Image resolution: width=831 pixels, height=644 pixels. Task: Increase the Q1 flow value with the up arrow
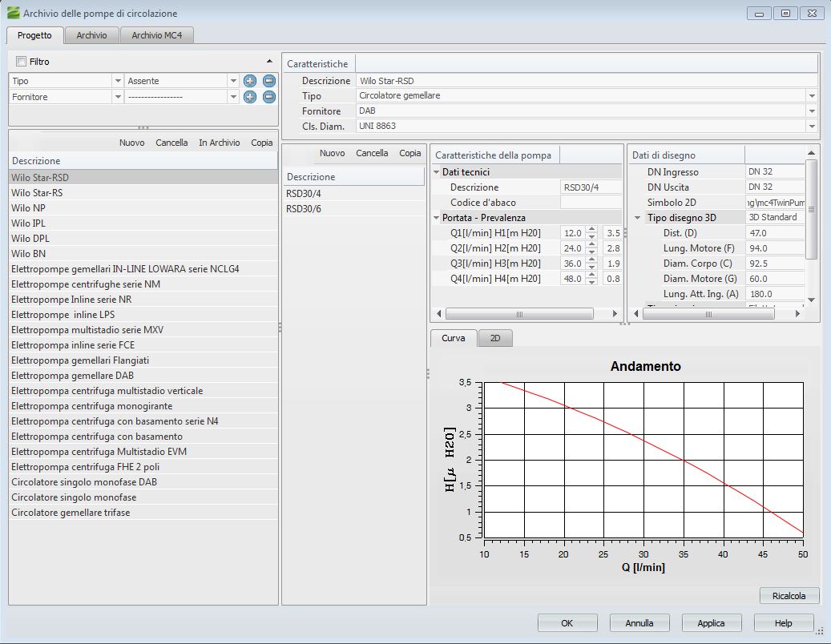pos(591,229)
